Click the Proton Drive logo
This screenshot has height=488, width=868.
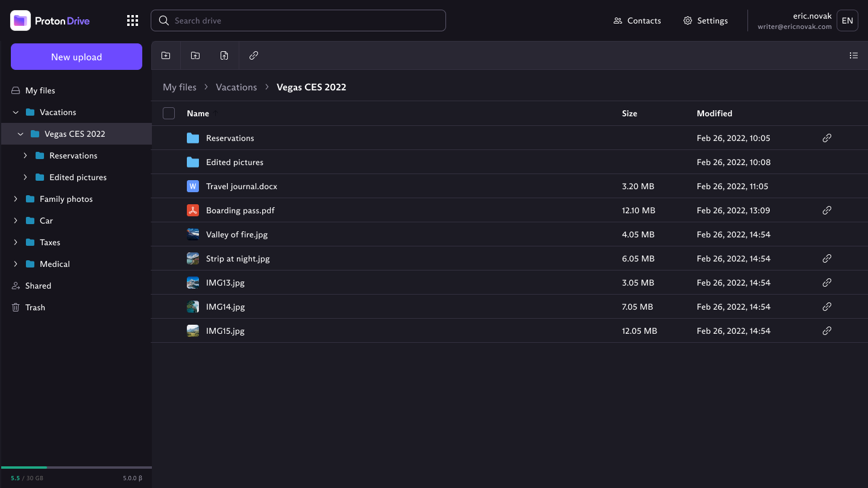click(50, 20)
